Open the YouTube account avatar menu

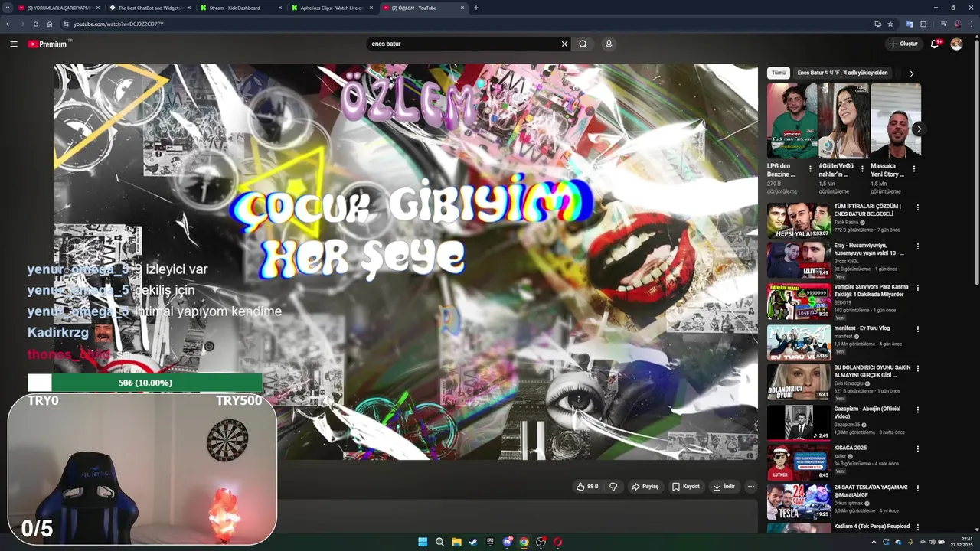[x=956, y=44]
